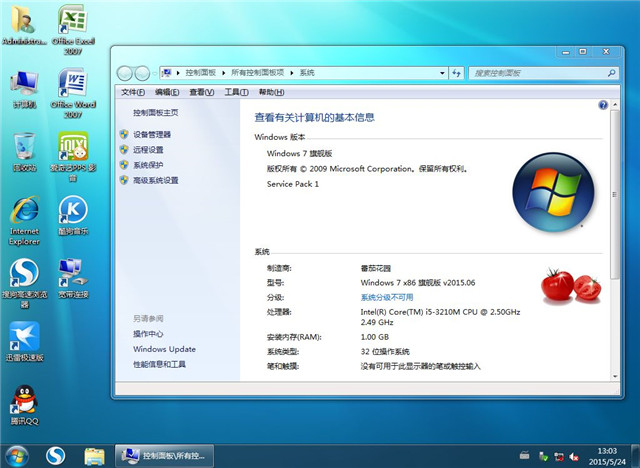Open the 回收站 recycle bin icon
Image resolution: width=640 pixels, height=468 pixels.
pos(24,152)
